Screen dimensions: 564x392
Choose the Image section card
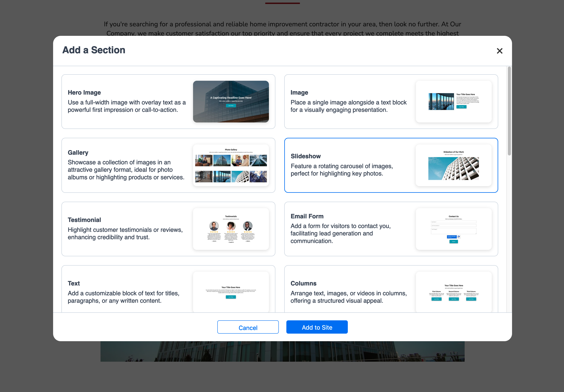coord(391,102)
